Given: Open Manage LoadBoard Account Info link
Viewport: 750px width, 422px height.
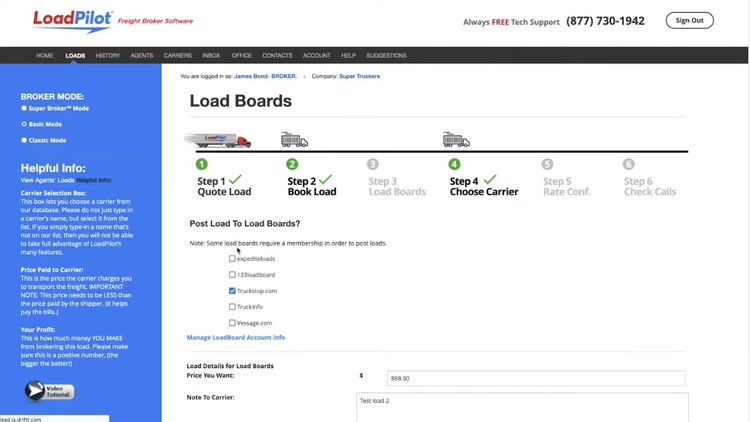Looking at the screenshot, I should 236,337.
